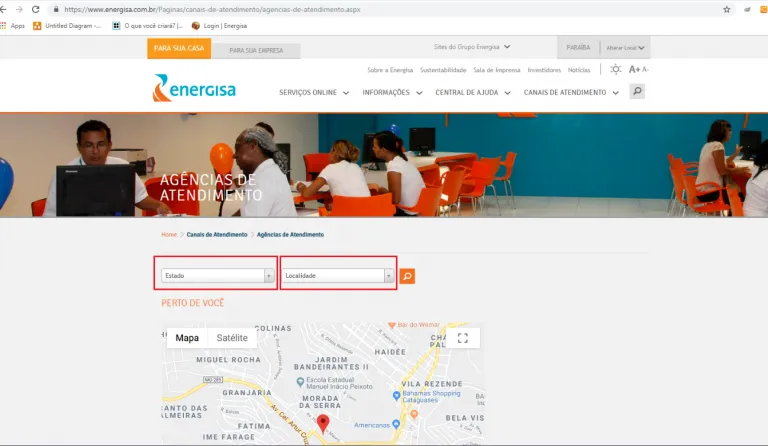Click the Energisa logo
The image size is (768, 446).
point(194,88)
